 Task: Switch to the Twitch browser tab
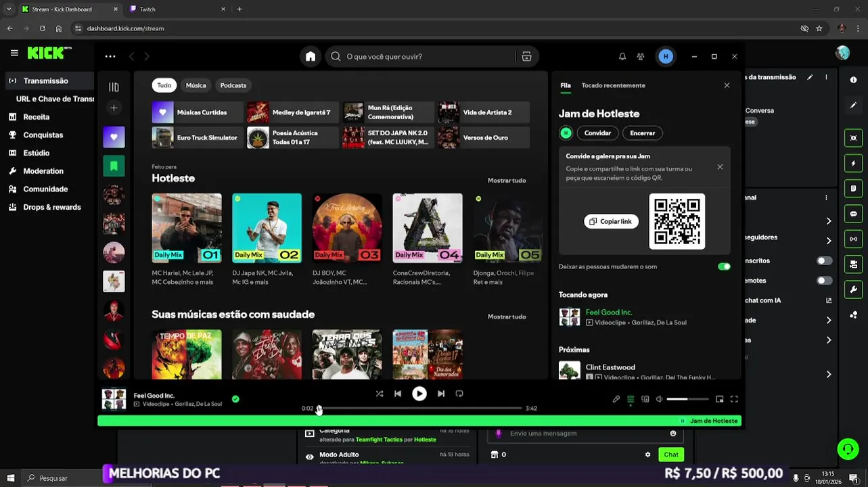(178, 9)
